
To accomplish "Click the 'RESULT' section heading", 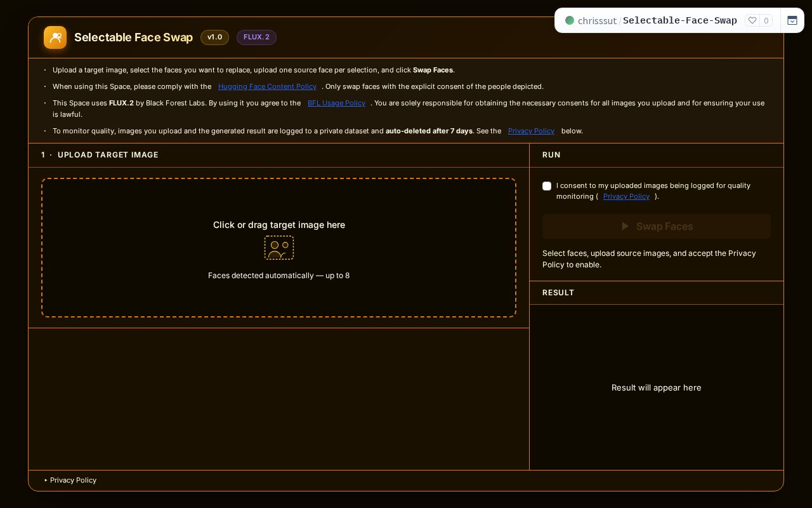I will pos(558,293).
